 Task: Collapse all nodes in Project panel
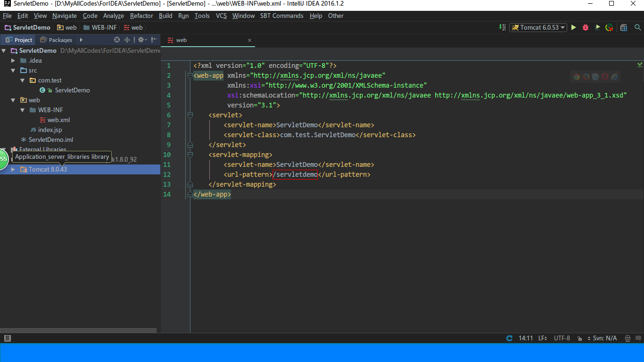point(127,40)
